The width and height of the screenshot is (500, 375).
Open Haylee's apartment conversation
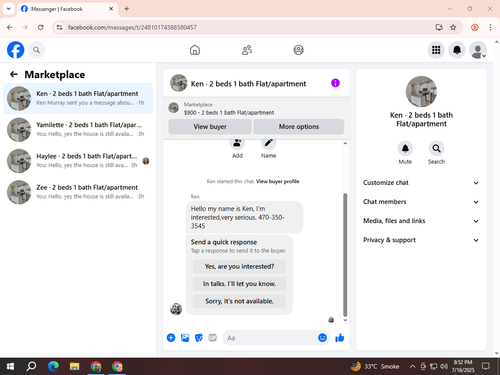pyautogui.click(x=78, y=161)
